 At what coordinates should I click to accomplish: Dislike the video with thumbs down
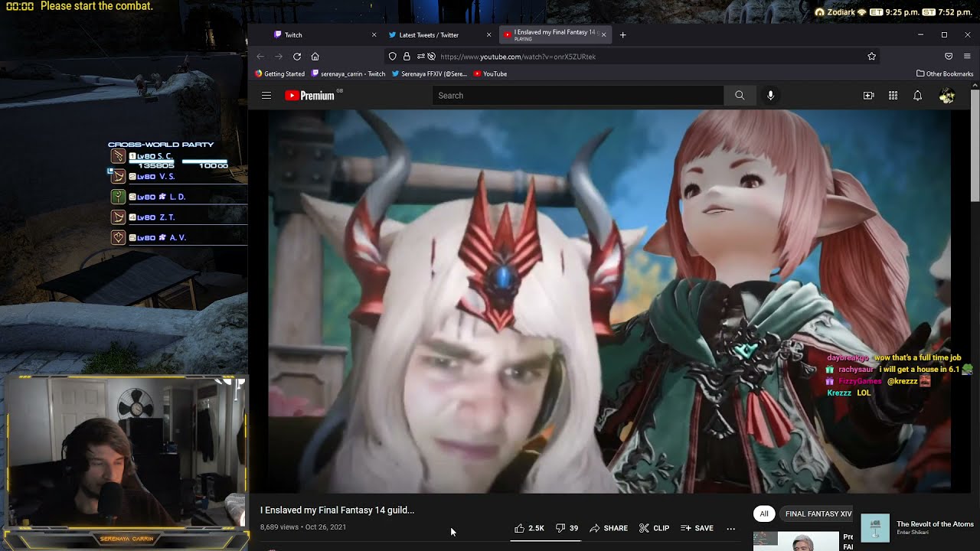567,528
